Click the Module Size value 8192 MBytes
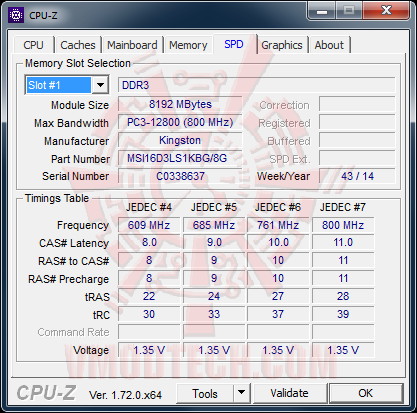The image size is (417, 413). (180, 105)
